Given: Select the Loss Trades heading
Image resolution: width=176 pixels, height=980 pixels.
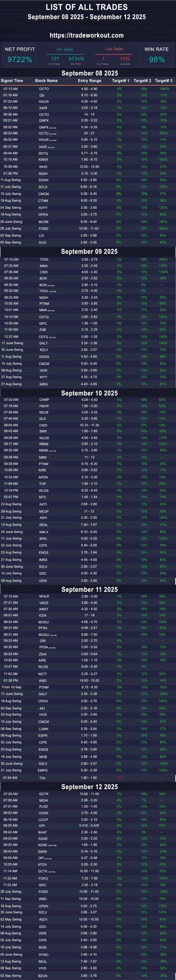Looking at the screenshot, I should 114,49.
